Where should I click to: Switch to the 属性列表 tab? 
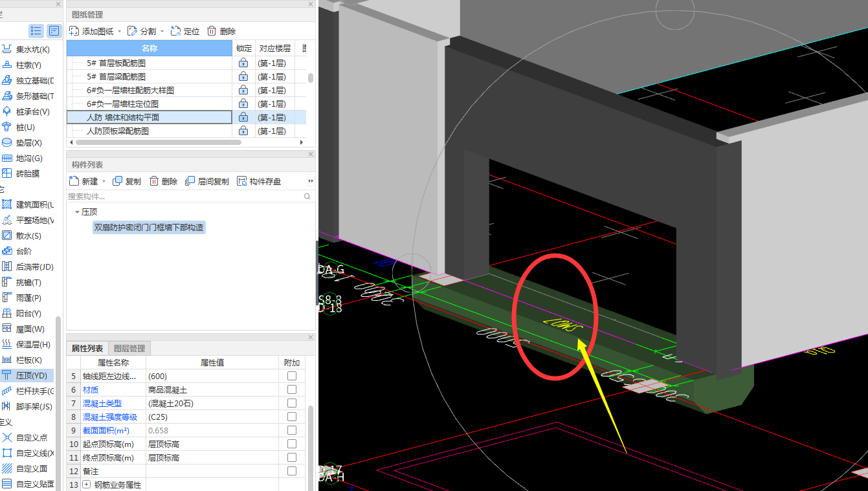[87, 348]
